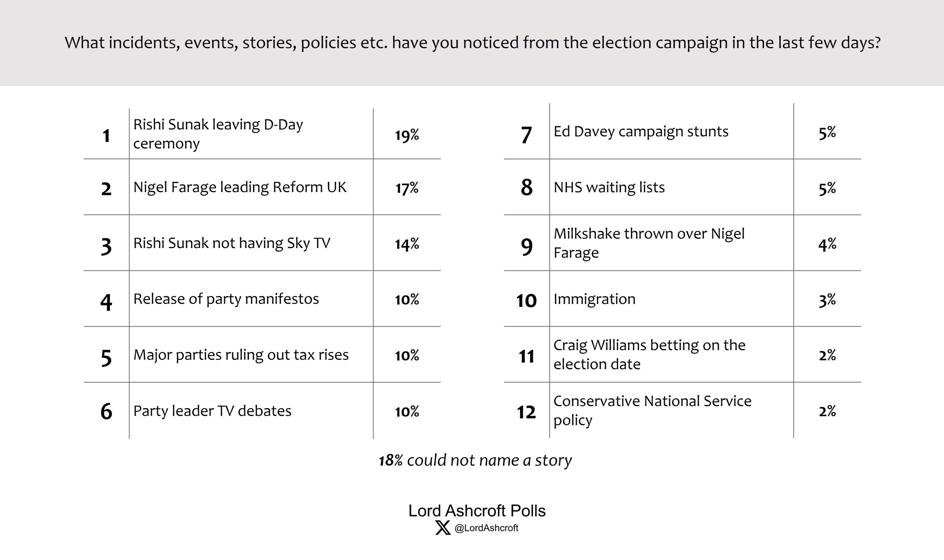This screenshot has height=560, width=944.
Task: Open the @LordAshcroft handle link
Action: click(x=486, y=528)
